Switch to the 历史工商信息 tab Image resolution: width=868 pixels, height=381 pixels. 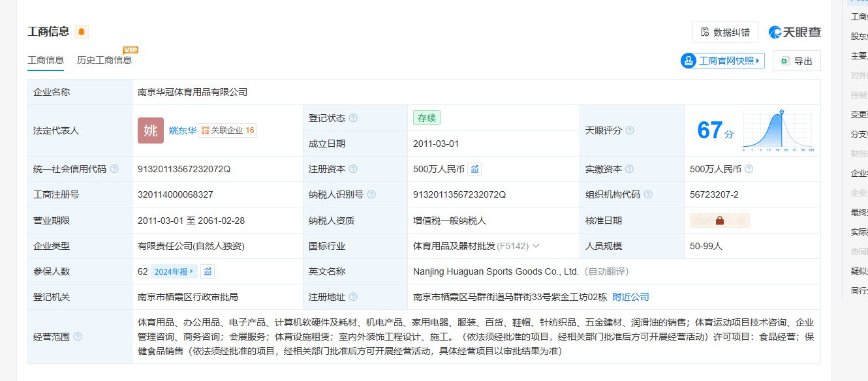(x=104, y=60)
